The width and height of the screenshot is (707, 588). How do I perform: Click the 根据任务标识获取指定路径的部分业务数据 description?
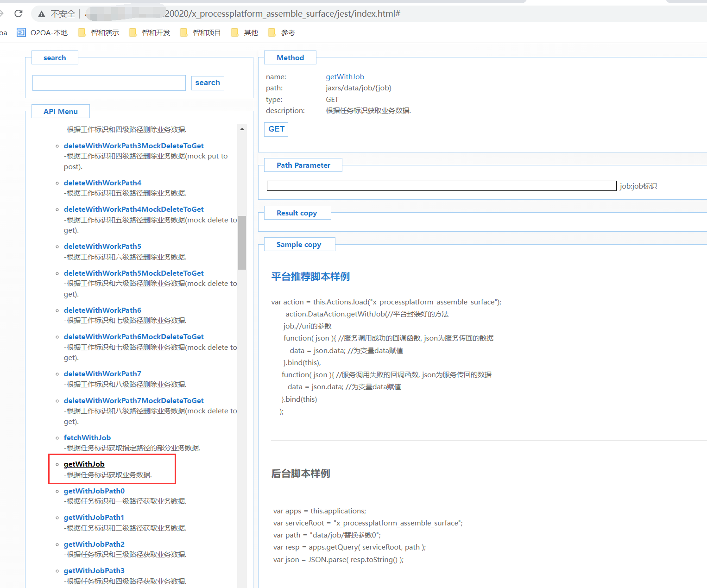(x=132, y=448)
